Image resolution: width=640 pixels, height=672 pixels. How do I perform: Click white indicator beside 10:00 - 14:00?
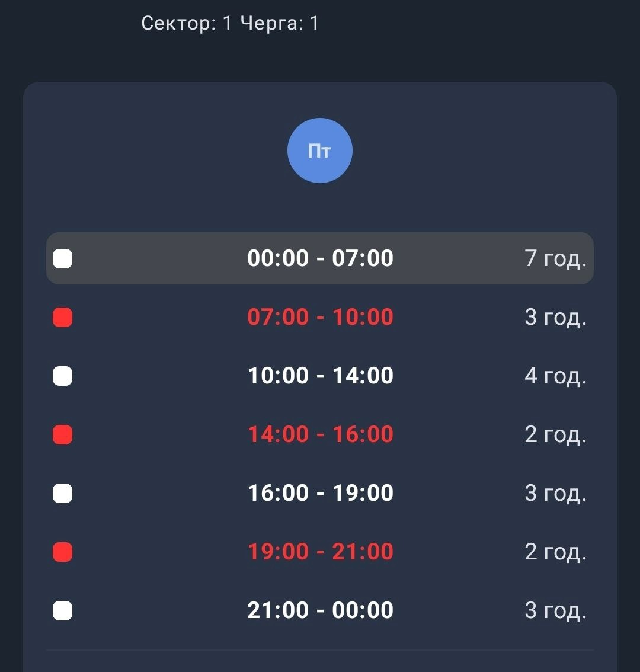click(63, 376)
